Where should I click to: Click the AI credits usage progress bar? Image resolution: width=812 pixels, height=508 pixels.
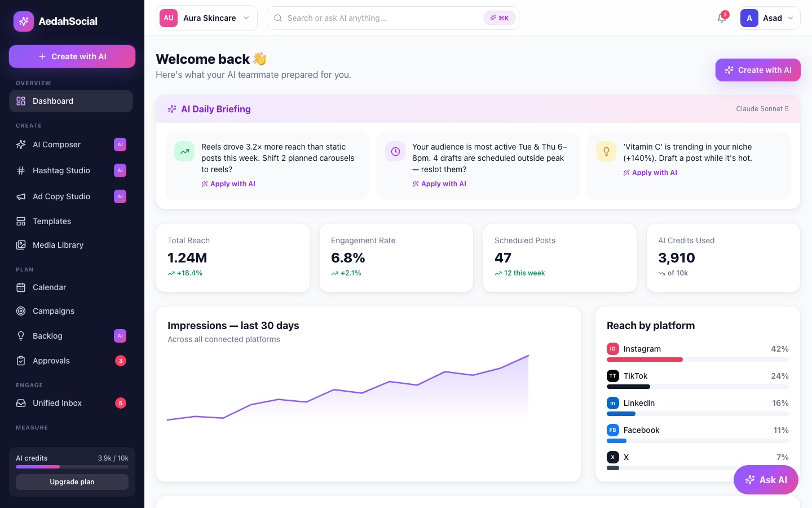pos(72,467)
